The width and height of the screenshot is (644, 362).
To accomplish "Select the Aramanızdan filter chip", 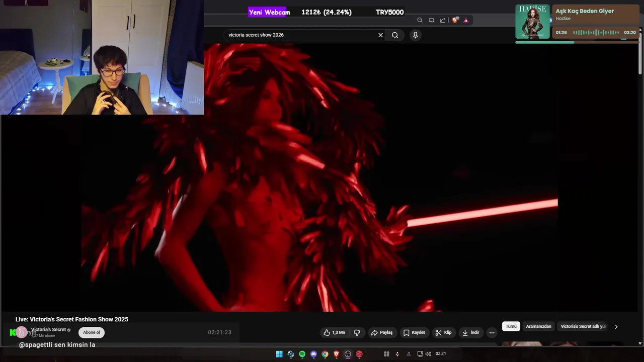I will [x=538, y=326].
